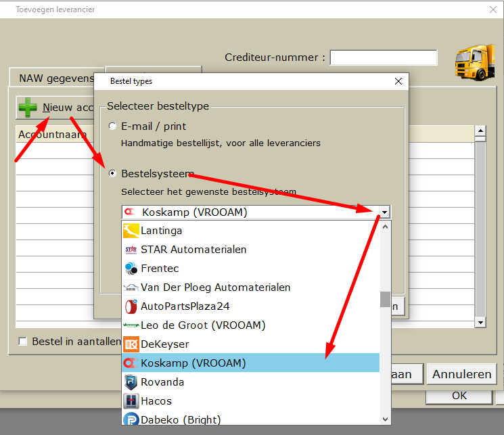Choose Dabeko (Bright) from the list

[251, 419]
